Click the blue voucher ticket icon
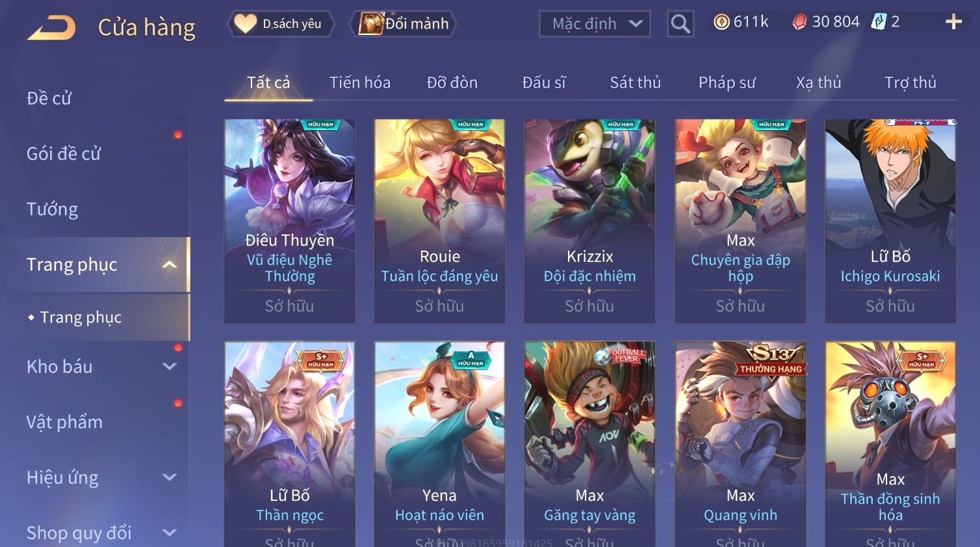 point(879,21)
